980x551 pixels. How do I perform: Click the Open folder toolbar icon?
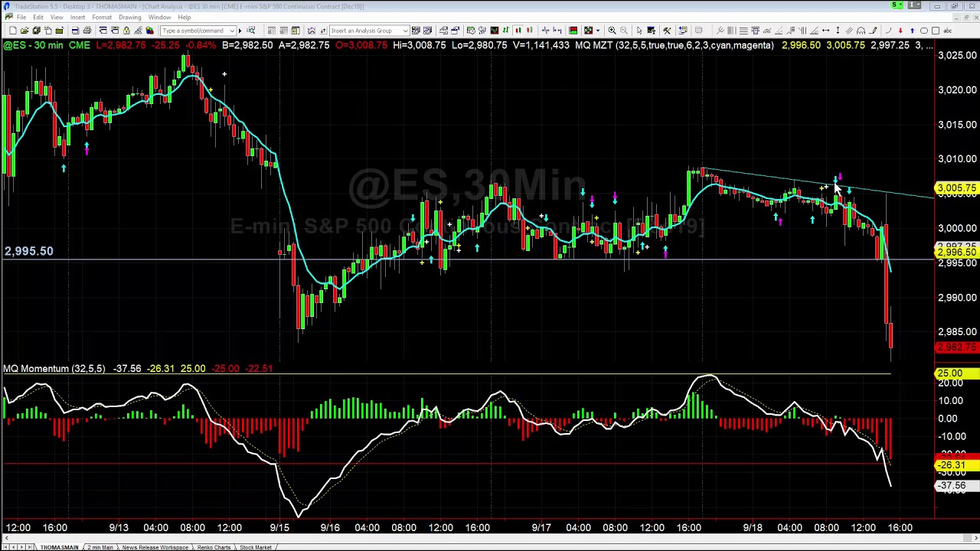tap(24, 31)
